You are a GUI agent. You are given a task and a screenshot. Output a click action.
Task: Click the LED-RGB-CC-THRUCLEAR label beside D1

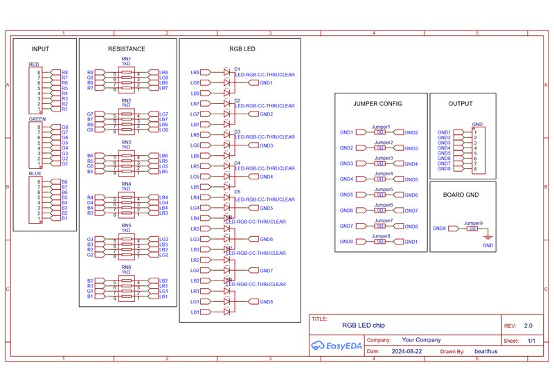click(x=265, y=75)
